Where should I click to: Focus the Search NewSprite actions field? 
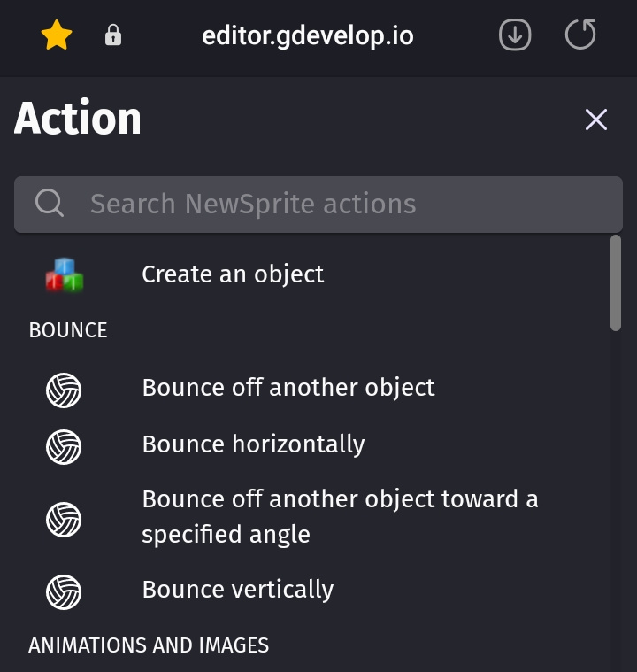point(336,204)
